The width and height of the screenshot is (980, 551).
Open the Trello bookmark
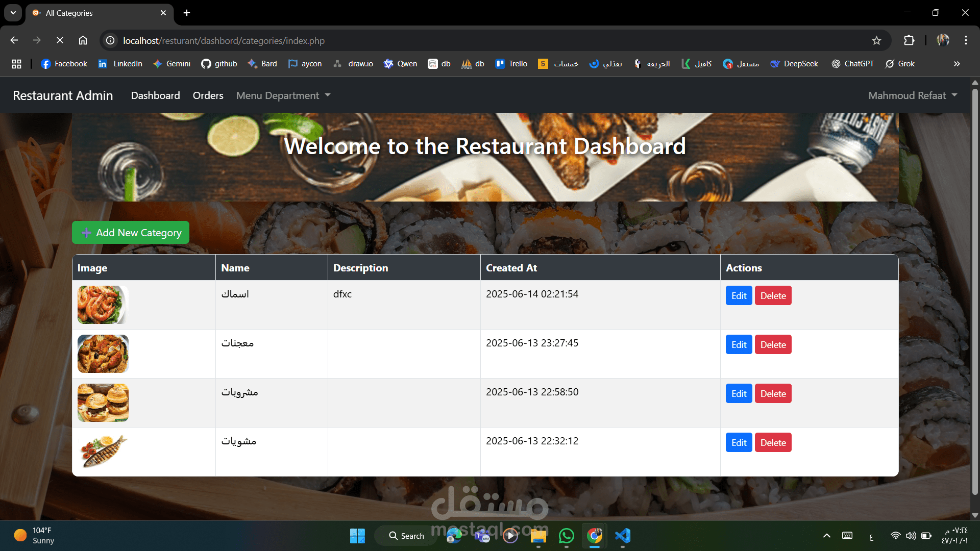click(x=511, y=64)
